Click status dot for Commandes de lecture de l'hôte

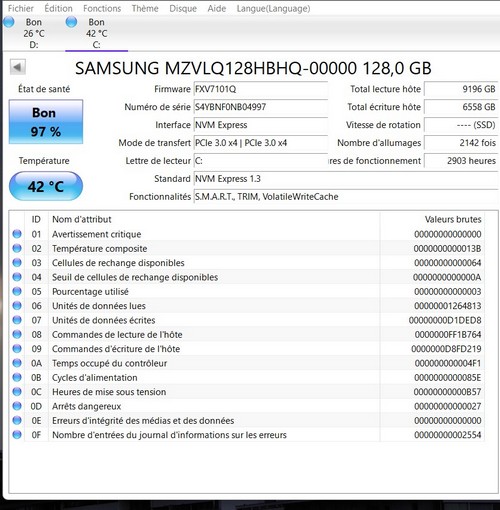(x=17, y=334)
